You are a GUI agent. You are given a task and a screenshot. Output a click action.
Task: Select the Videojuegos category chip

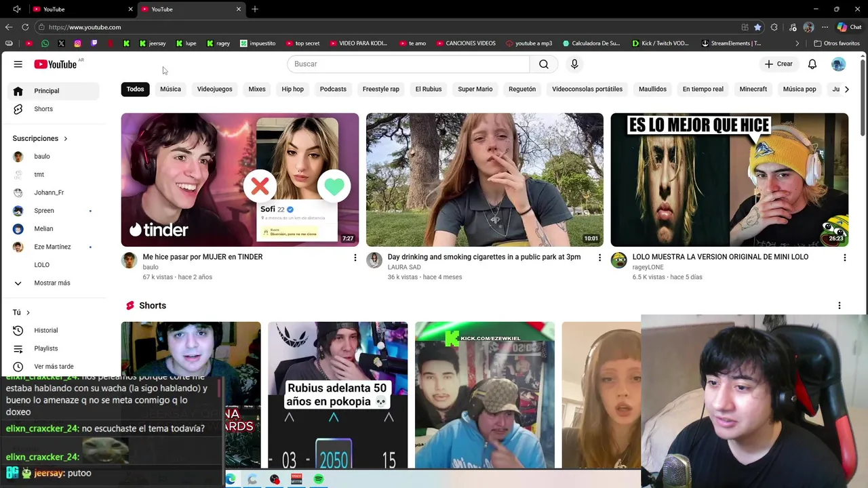tap(214, 89)
